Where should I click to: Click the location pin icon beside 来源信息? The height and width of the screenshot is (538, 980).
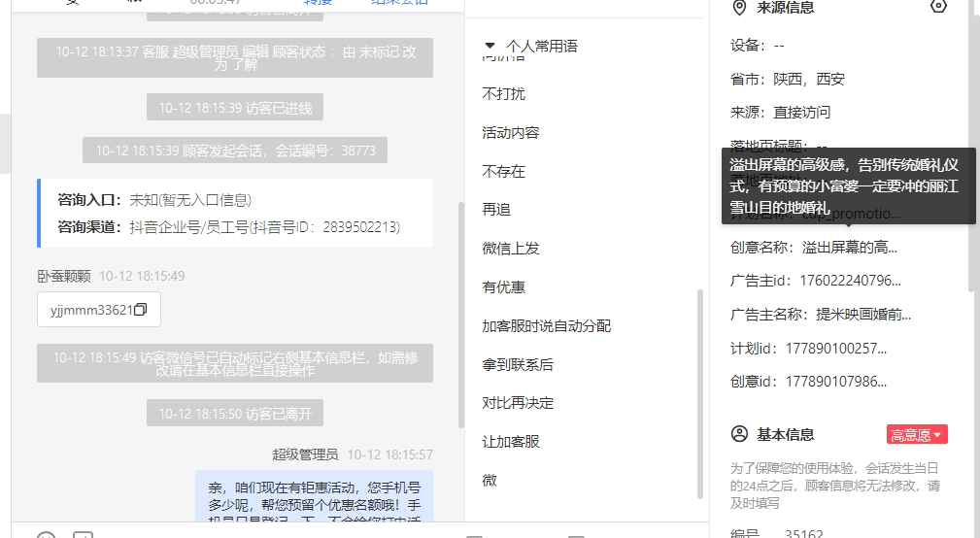pyautogui.click(x=739, y=8)
